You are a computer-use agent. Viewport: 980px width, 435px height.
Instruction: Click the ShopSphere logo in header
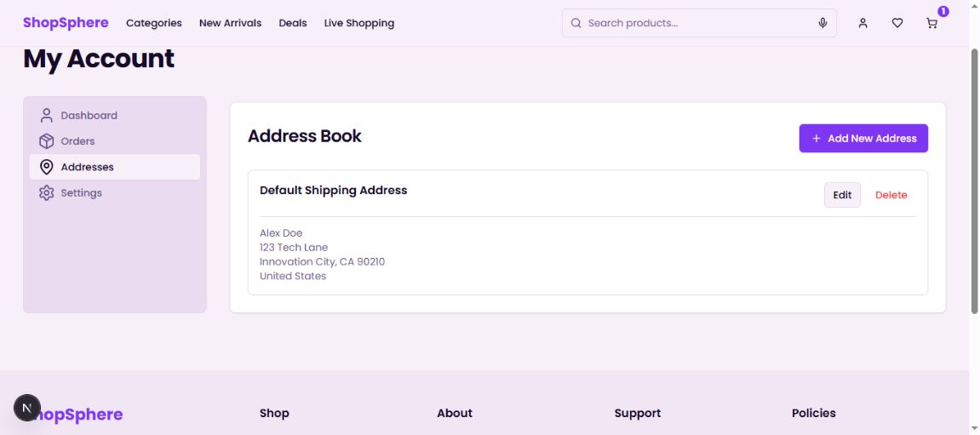click(66, 23)
